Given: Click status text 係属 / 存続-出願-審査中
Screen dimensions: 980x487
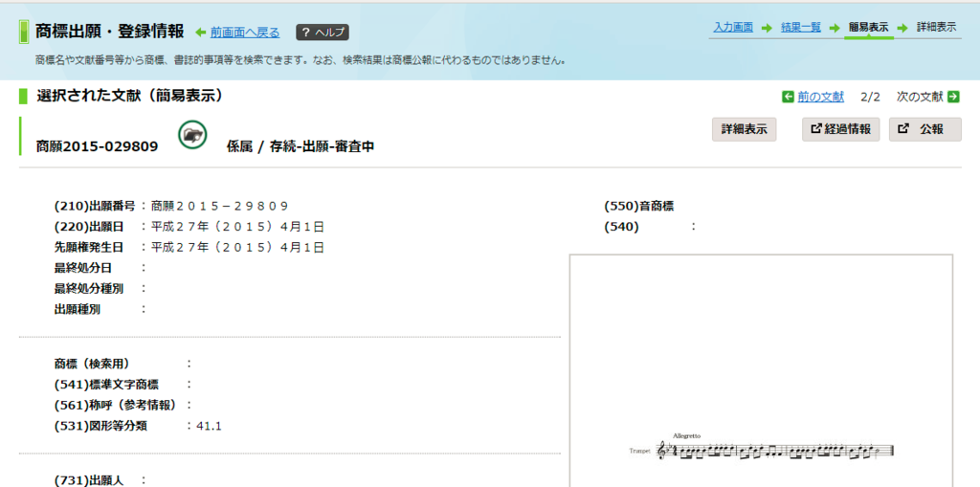Looking at the screenshot, I should click(301, 147).
